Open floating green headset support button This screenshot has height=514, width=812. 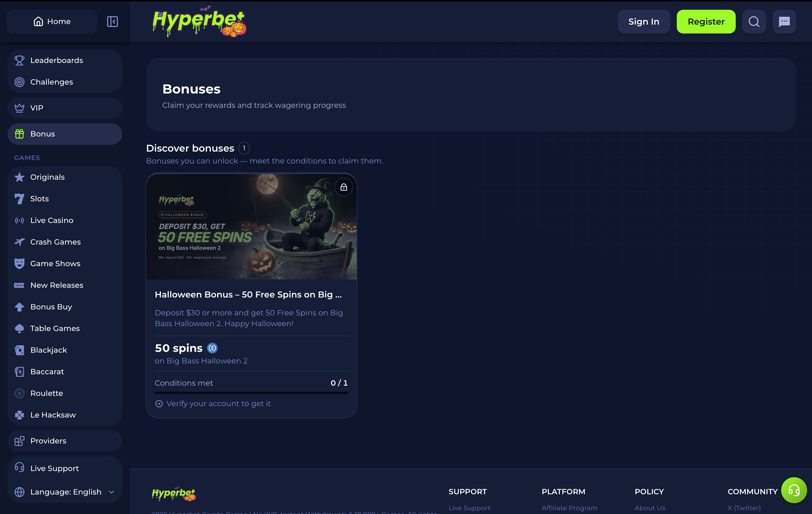(794, 490)
